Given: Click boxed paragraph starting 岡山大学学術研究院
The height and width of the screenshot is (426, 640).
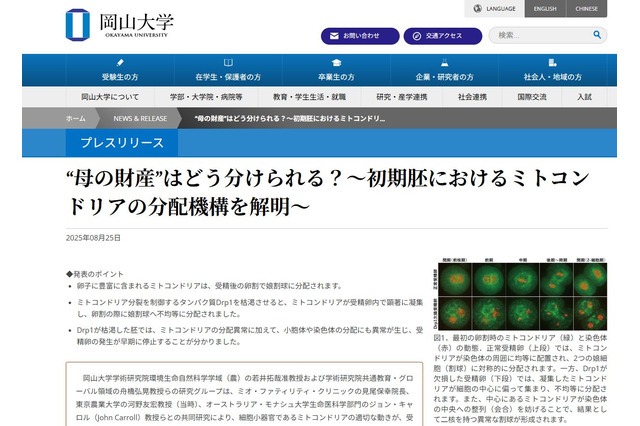Looking at the screenshot, I should [244, 394].
